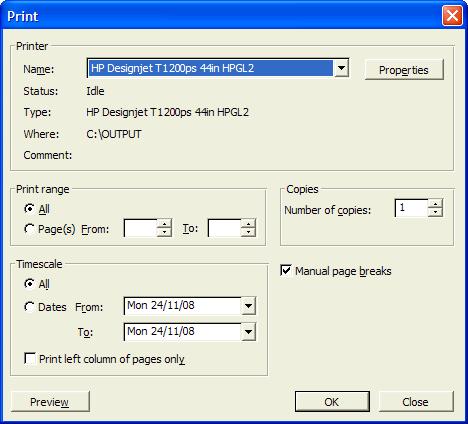This screenshot has width=468, height=424.
Task: Choose All option under Timescale
Action: (29, 284)
